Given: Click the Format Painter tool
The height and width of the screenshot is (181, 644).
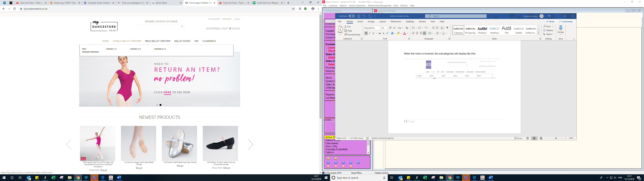Looking at the screenshot, I should tap(352, 35).
